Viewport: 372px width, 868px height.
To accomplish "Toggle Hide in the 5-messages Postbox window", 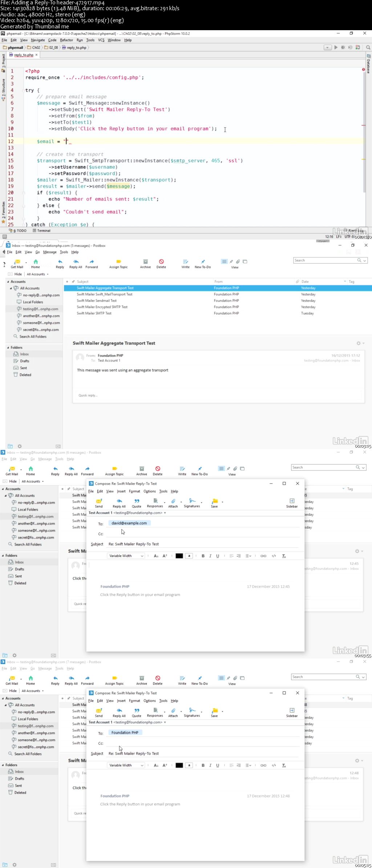I will coord(15,274).
